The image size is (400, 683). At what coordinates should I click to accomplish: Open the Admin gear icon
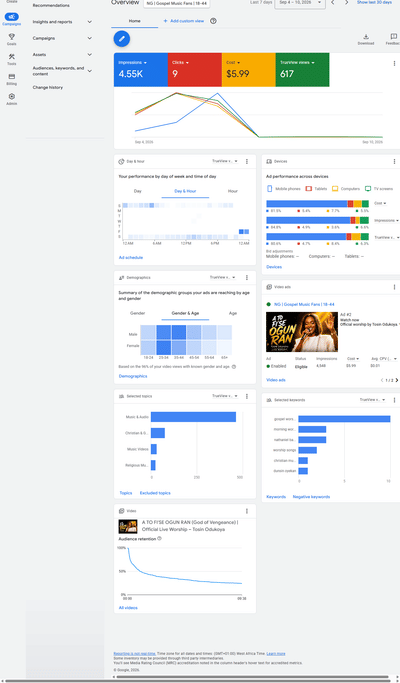[12, 96]
